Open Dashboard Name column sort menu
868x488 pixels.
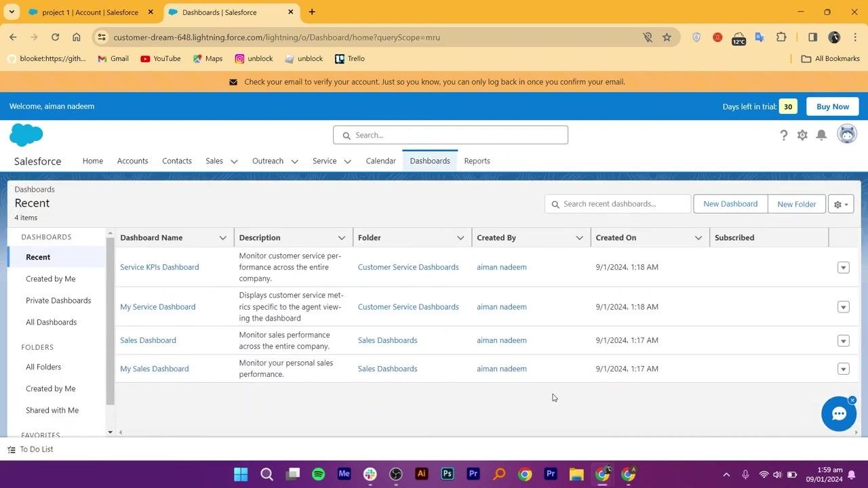click(x=222, y=238)
